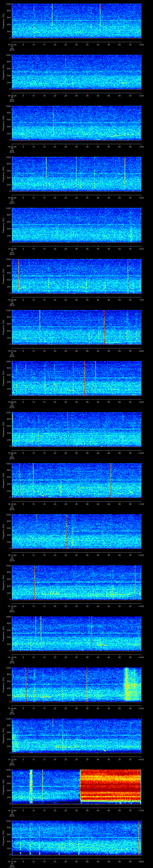
Task: Select the spectrogram panel starting at 19:15:00
Action: pyautogui.click(x=76, y=736)
